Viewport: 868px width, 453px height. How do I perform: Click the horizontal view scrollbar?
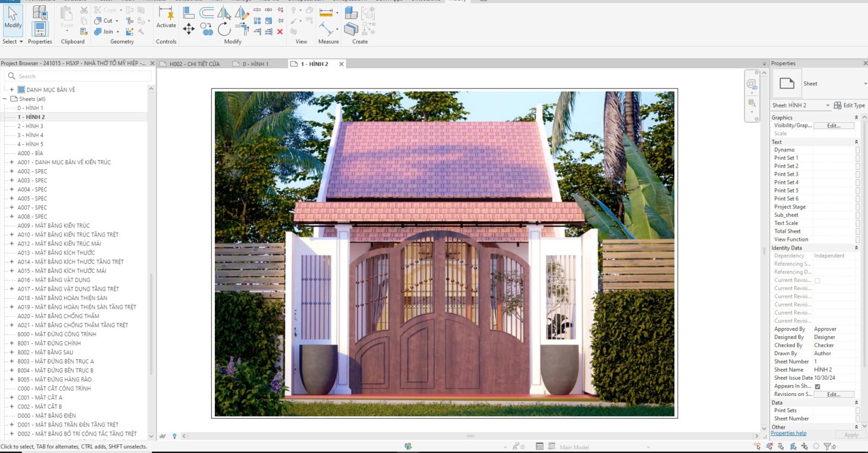(470, 436)
